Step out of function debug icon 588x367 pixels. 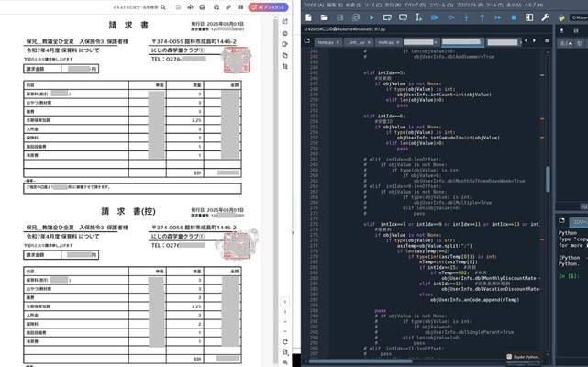tap(482, 17)
